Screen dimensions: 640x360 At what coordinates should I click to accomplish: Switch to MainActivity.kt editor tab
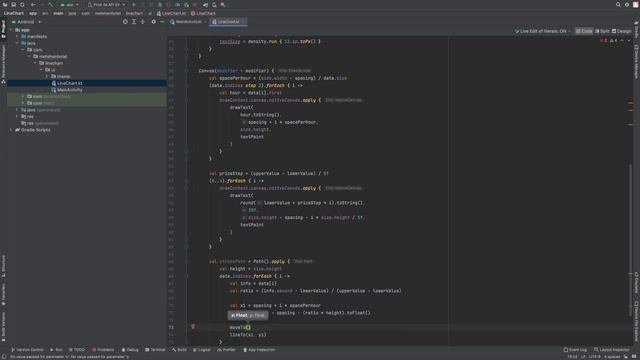tap(187, 22)
